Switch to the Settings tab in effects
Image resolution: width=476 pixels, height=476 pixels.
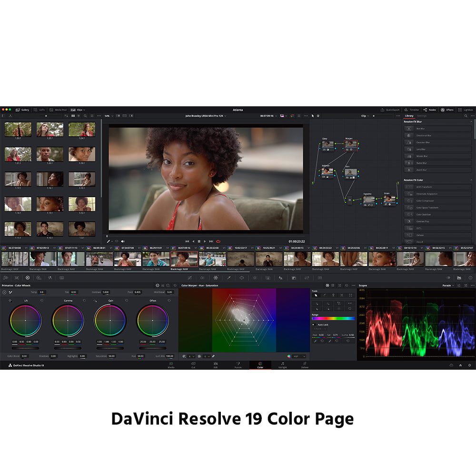[x=422, y=116]
